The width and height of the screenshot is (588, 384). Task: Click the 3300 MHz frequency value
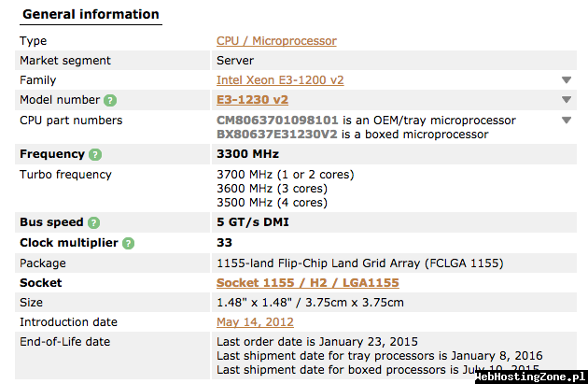(247, 154)
